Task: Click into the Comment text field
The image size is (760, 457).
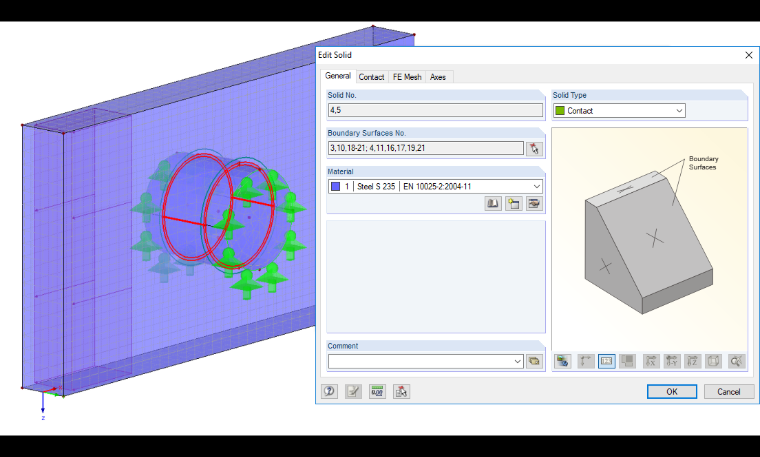Action: pyautogui.click(x=420, y=361)
